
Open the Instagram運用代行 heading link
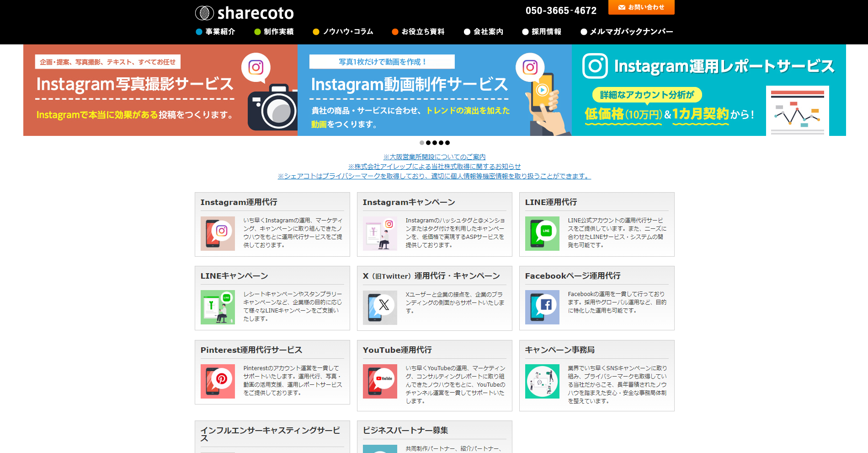coord(239,202)
